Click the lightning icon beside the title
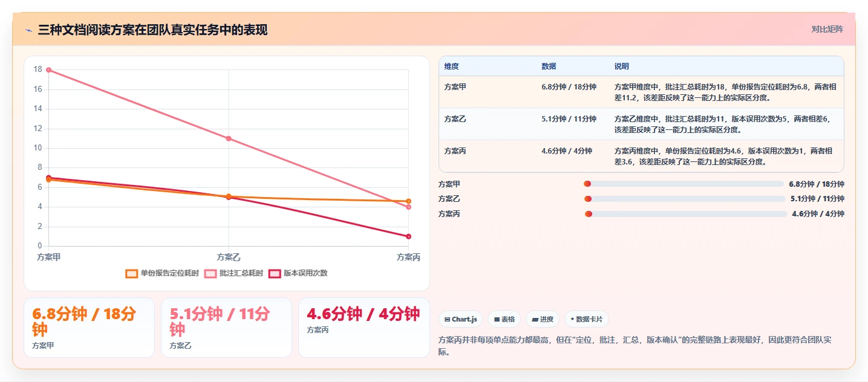The width and height of the screenshot is (868, 382). (28, 30)
